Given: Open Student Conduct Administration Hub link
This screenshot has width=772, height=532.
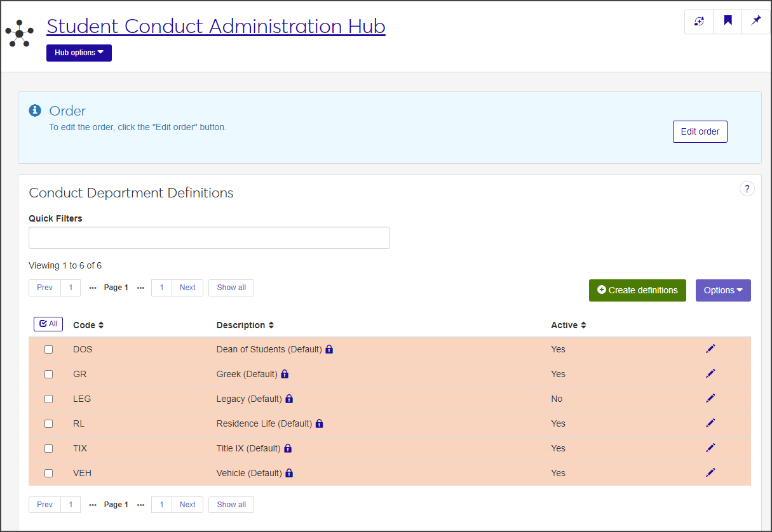Looking at the screenshot, I should (x=215, y=26).
